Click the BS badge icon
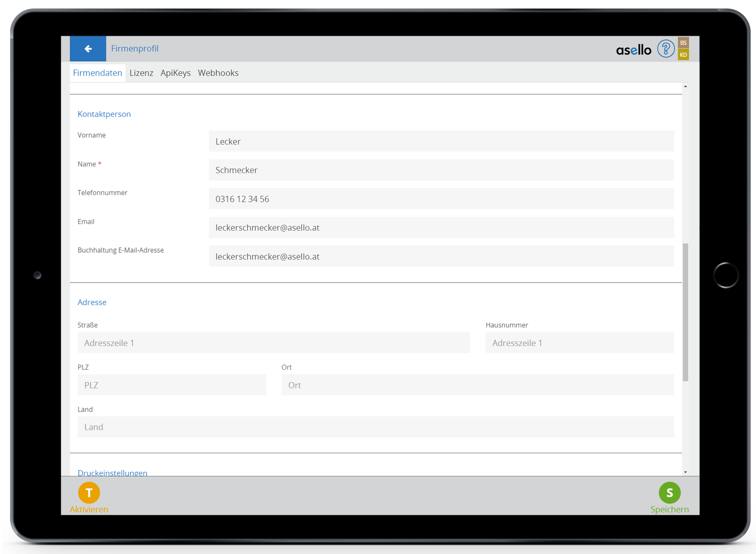This screenshot has height=554, width=756. [683, 43]
